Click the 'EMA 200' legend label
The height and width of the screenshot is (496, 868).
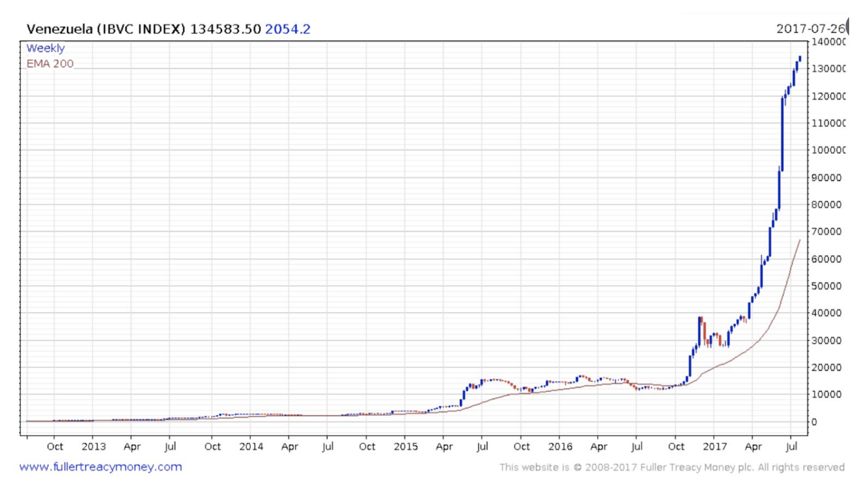click(50, 64)
